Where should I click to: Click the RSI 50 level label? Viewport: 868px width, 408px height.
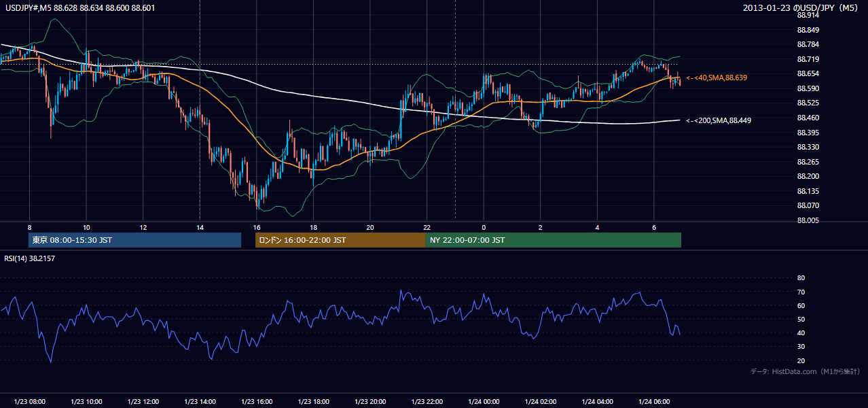click(801, 319)
